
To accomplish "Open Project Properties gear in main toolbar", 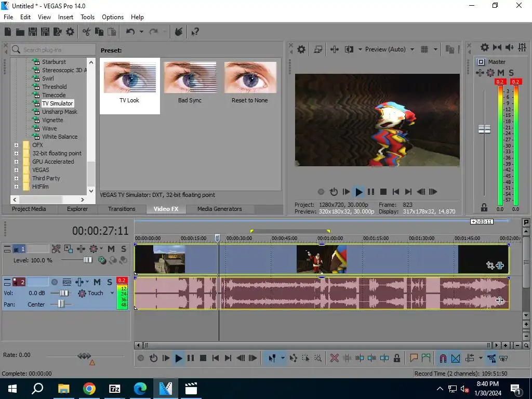I will [70, 32].
